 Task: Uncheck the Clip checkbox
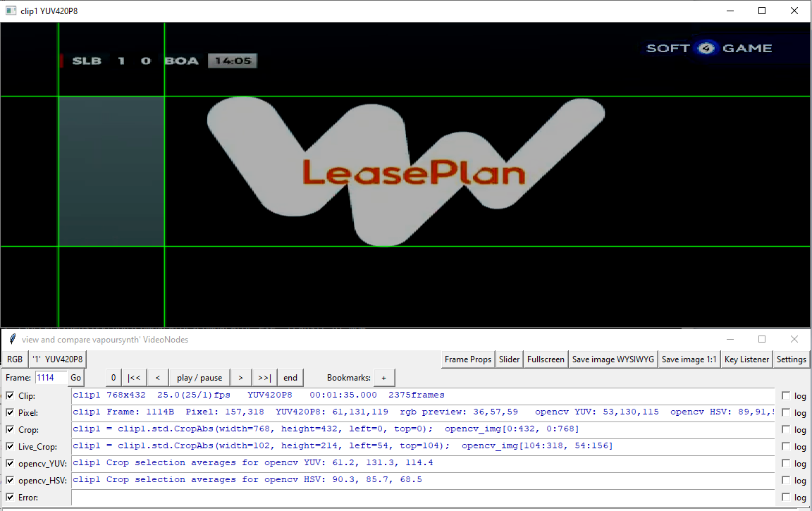click(10, 395)
